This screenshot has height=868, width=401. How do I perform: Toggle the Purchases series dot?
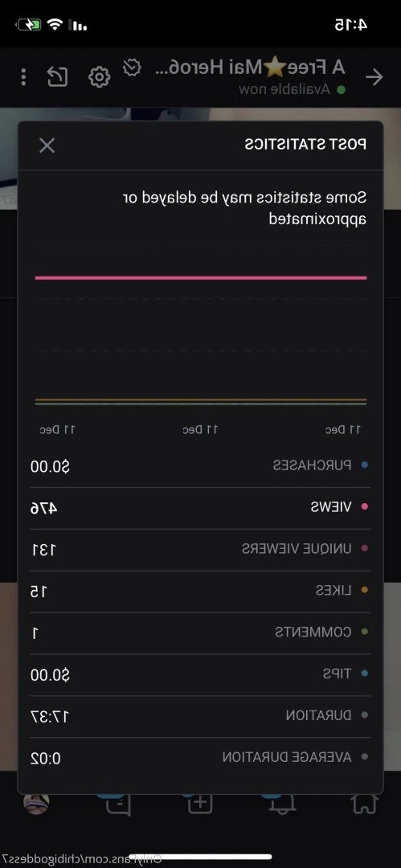tap(365, 465)
